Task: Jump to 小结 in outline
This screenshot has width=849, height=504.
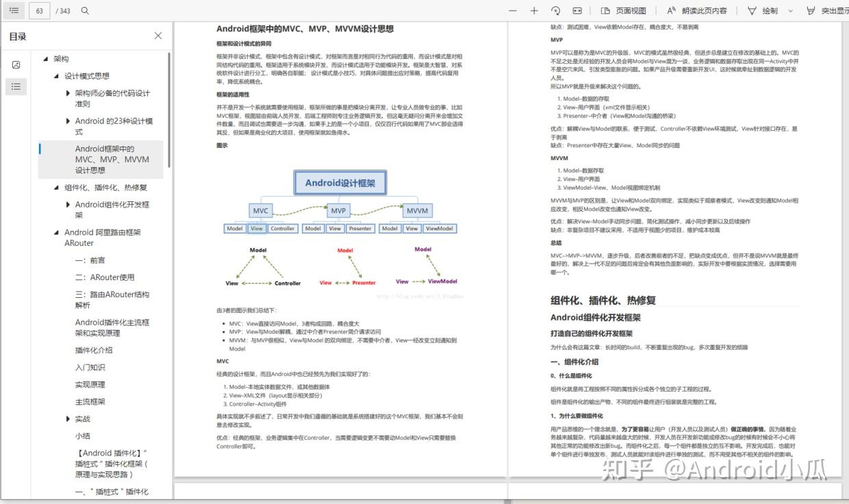Action: [83, 436]
